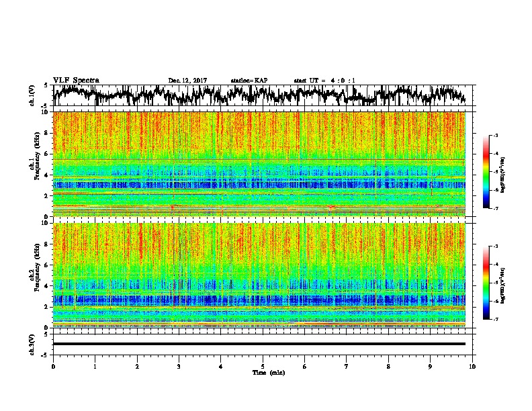
Task: Click time axis tick label "9"
Action: [x=430, y=367]
